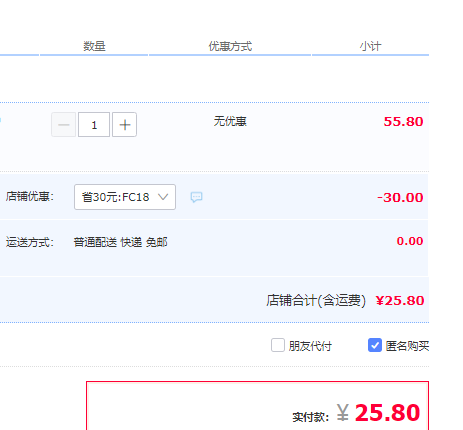Click the 店铺合计 ¥25.80 total
Viewport: 463px width, 430px height.
(x=345, y=301)
